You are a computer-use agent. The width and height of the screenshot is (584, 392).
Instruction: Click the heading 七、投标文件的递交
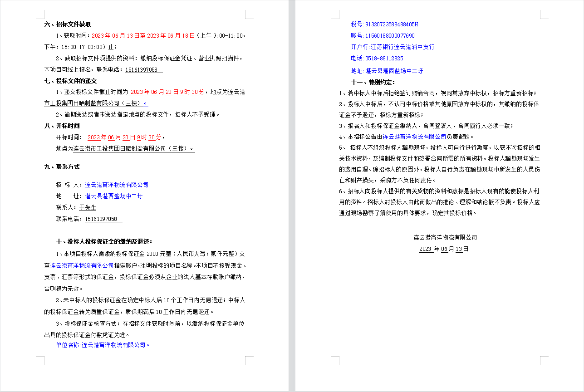(70, 81)
